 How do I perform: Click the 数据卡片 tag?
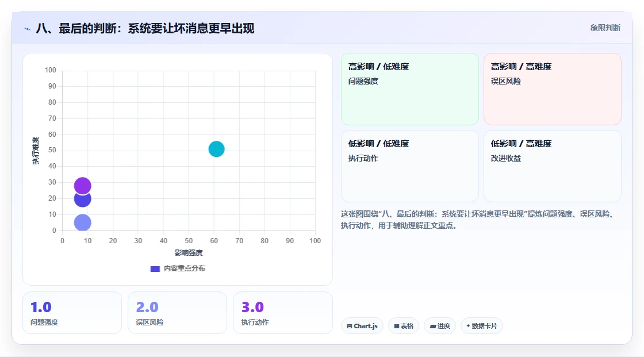482,326
